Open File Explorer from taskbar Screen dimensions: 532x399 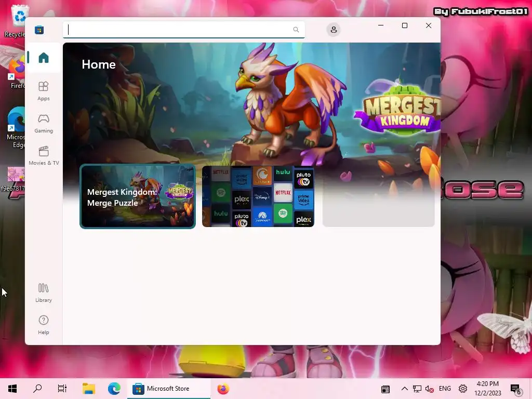pos(89,389)
